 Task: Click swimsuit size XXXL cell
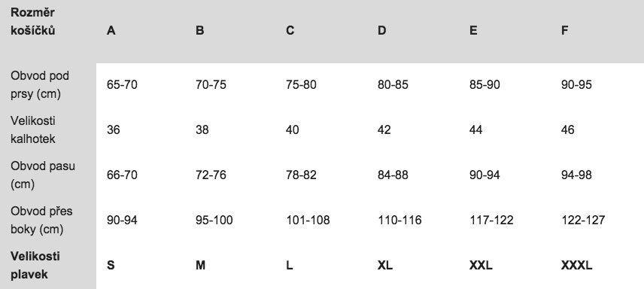point(576,266)
